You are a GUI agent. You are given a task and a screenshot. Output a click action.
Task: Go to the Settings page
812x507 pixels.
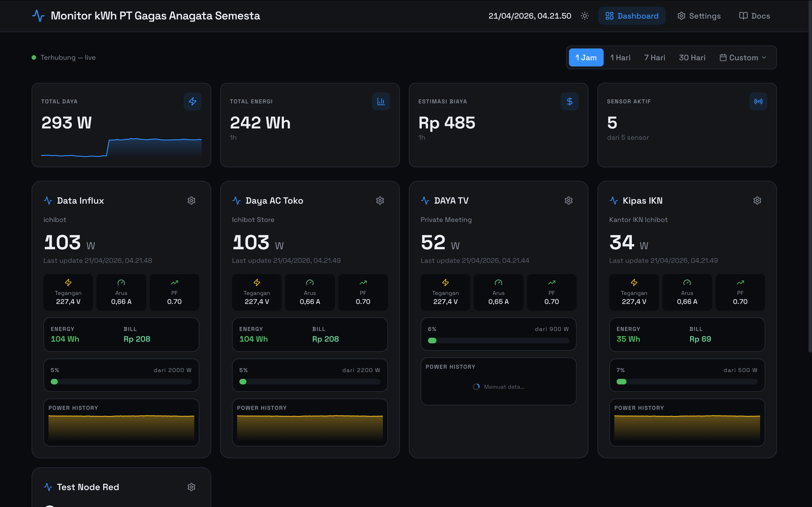(699, 16)
